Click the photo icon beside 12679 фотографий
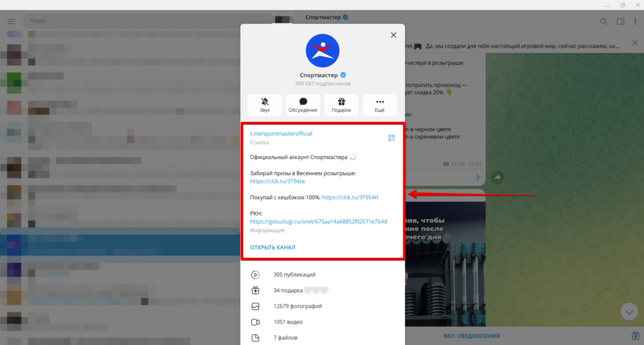 point(255,307)
